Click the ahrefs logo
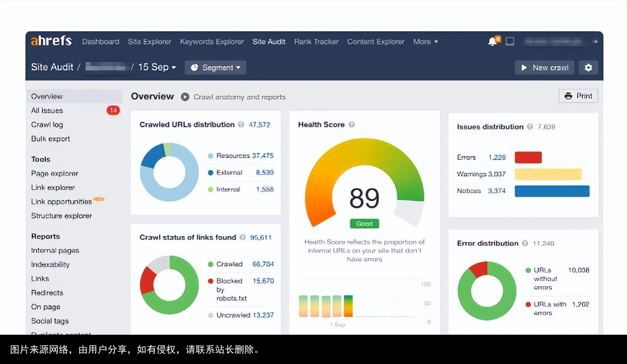Image resolution: width=627 pixels, height=364 pixels. 51,41
